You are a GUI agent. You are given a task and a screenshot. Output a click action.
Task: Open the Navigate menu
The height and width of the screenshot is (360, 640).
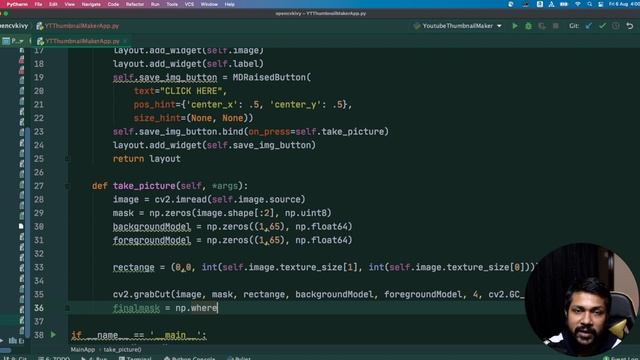point(91,4)
